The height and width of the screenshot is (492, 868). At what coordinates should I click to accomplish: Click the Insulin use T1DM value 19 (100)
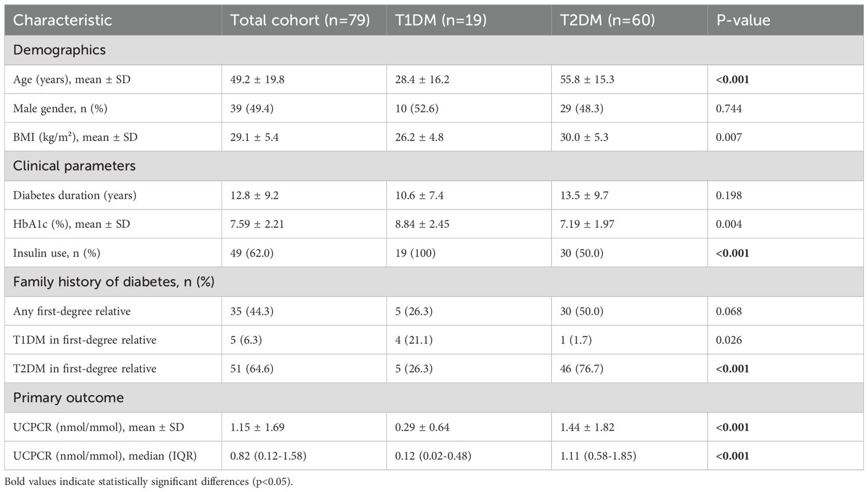[x=415, y=253]
